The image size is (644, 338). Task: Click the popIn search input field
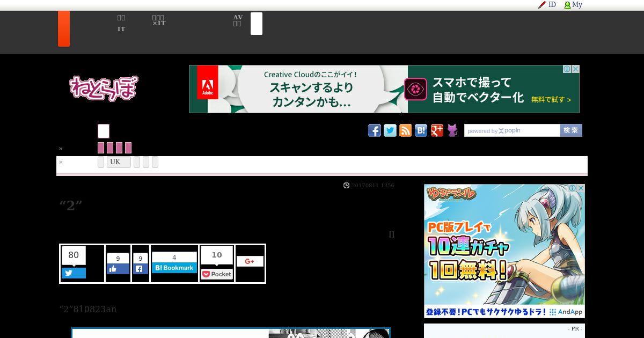point(512,130)
